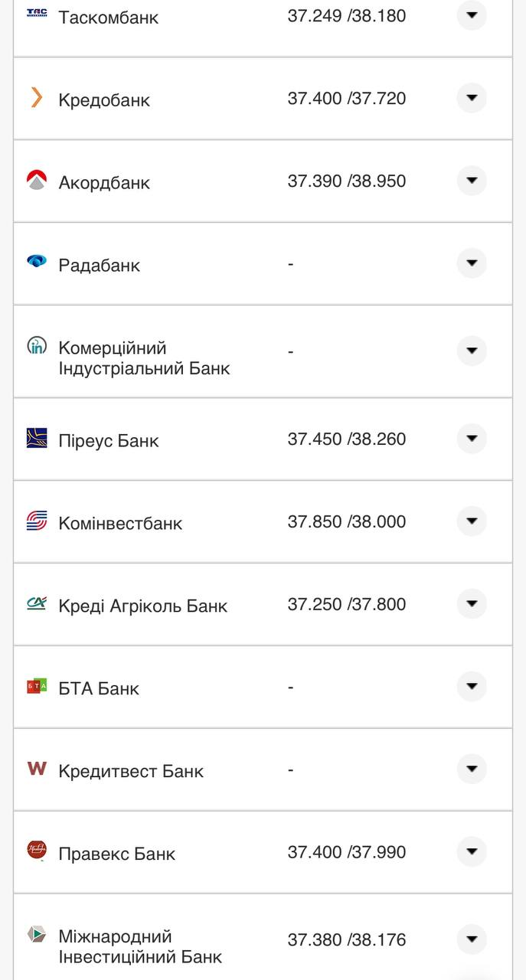526x980 pixels.
Task: Select the Піреус Банк logo
Action: tap(36, 439)
